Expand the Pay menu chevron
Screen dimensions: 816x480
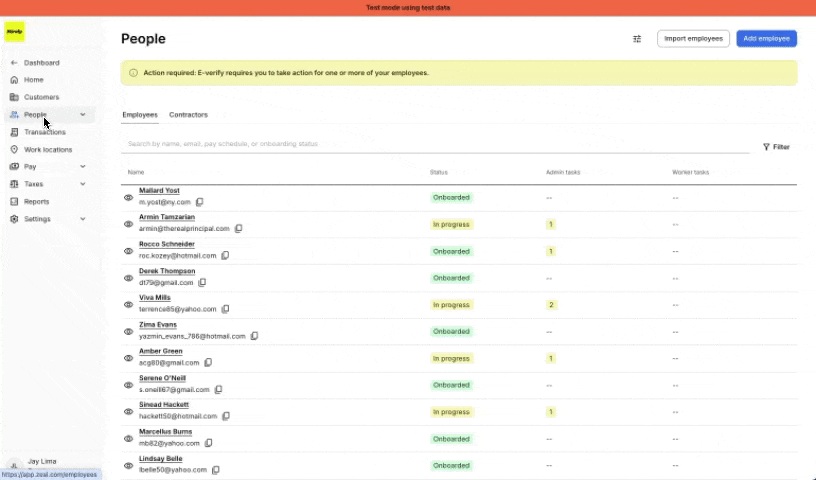(83, 167)
